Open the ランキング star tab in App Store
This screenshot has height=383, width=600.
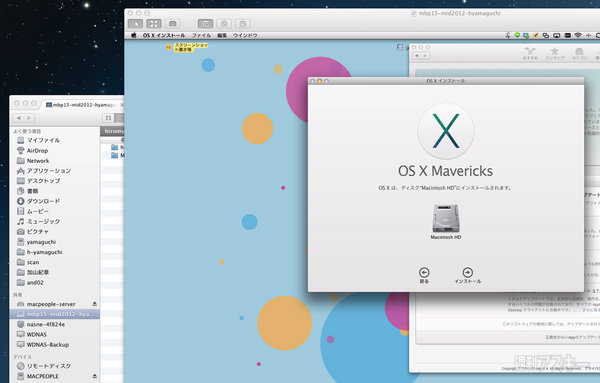click(554, 53)
